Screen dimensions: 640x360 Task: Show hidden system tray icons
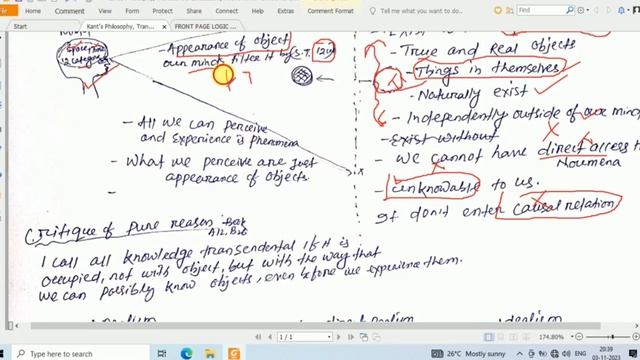pyautogui.click(x=519, y=354)
